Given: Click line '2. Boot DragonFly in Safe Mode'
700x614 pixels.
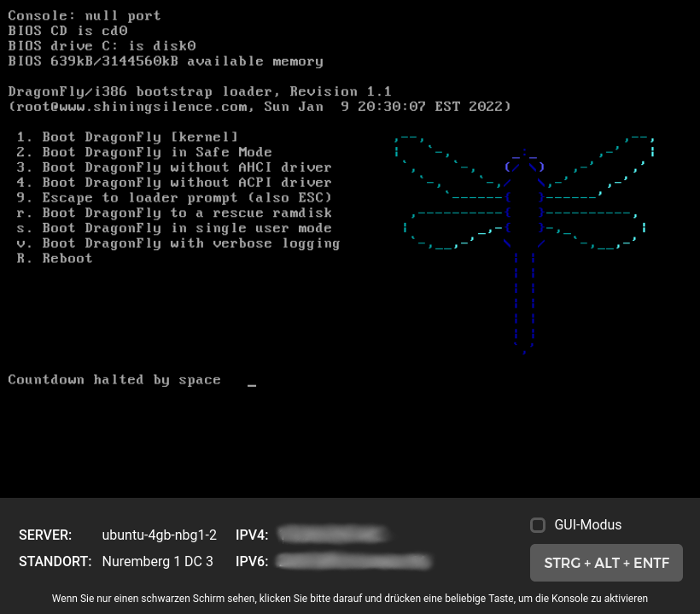Looking at the screenshot, I should click(144, 152).
